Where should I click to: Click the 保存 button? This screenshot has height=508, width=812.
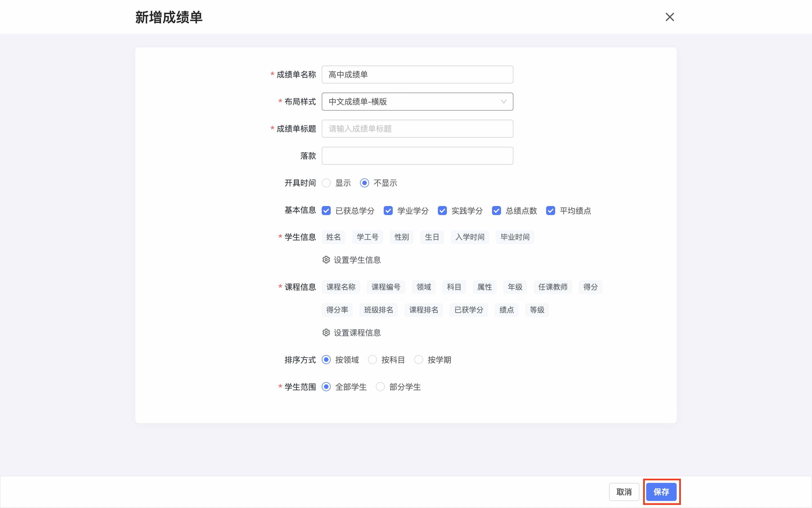pos(661,492)
